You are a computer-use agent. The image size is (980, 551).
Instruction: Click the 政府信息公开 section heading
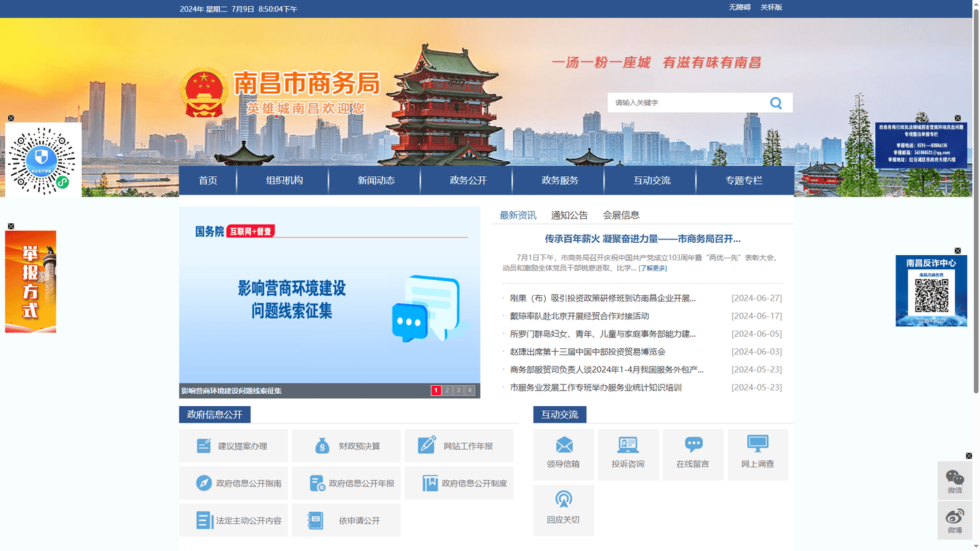(x=215, y=414)
